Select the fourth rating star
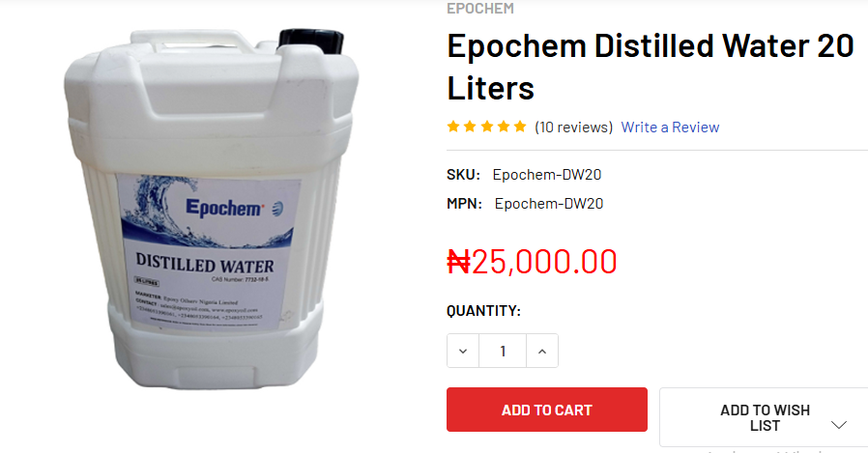Screen dimensions: 868x453 click(504, 127)
